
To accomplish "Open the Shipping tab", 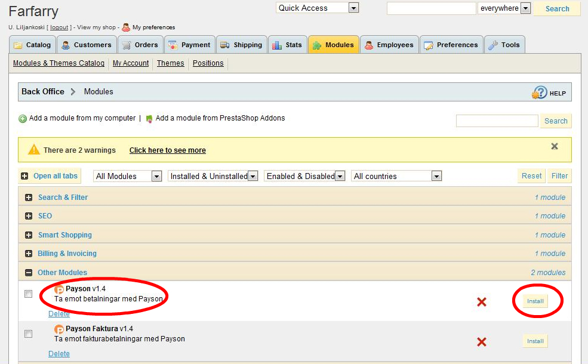I will coord(242,45).
